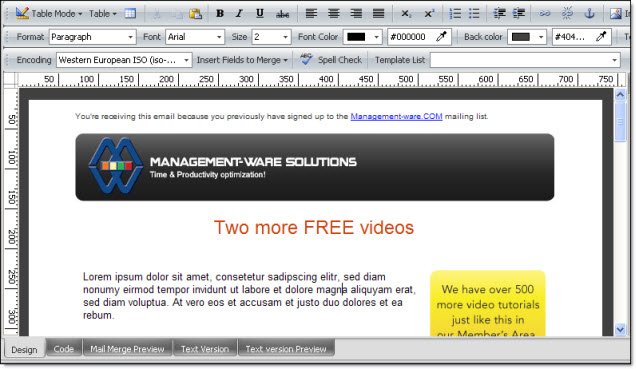Toggle strikethrough formatting

click(282, 14)
